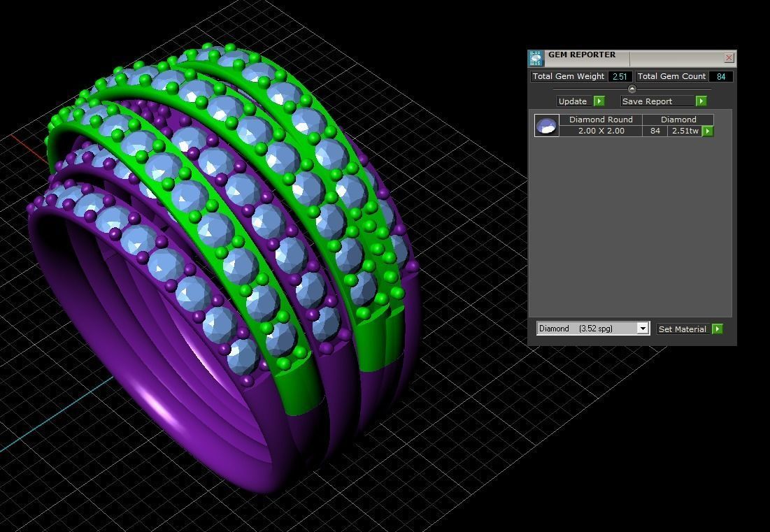Click green arrow next to Update
This screenshot has width=770, height=532.
599,101
